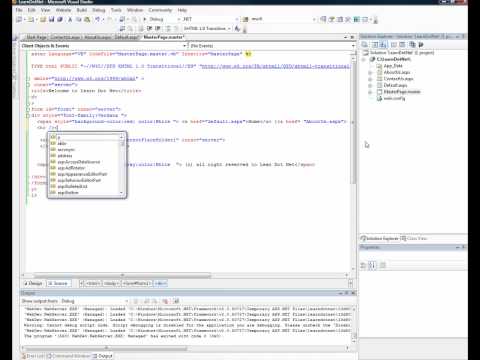
Task: Open the Debug menu
Action: (99, 10)
